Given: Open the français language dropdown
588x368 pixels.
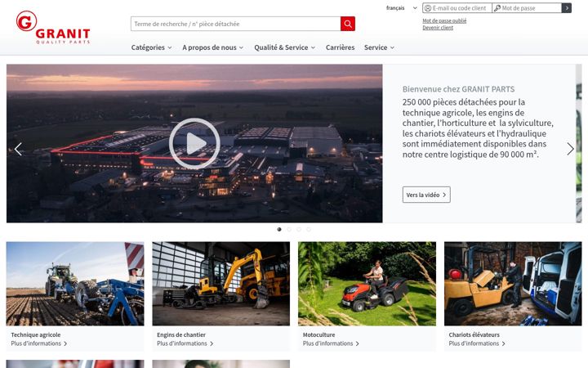Looking at the screenshot, I should click(401, 8).
